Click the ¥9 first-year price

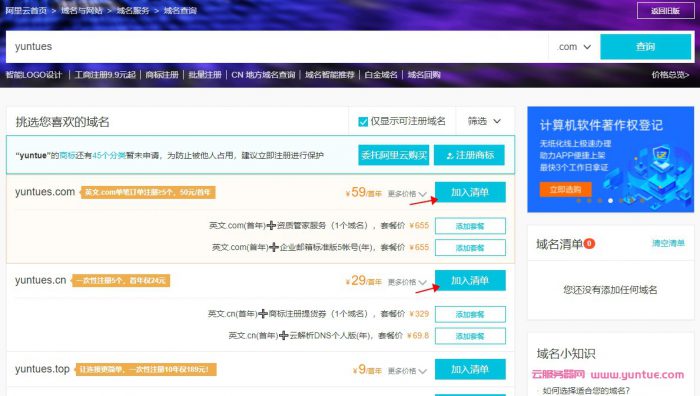tap(367, 370)
